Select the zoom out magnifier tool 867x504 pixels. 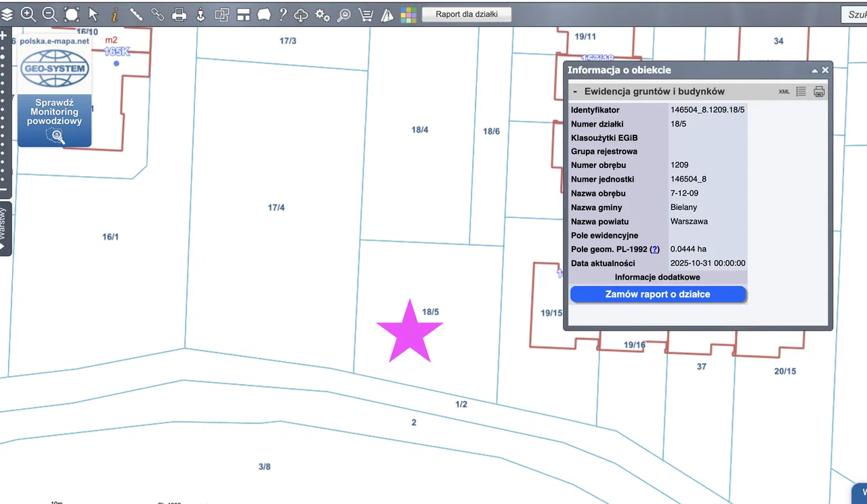click(49, 14)
